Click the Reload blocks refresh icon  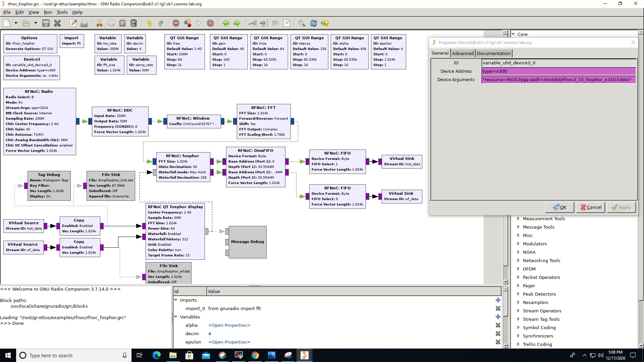pos(313,23)
